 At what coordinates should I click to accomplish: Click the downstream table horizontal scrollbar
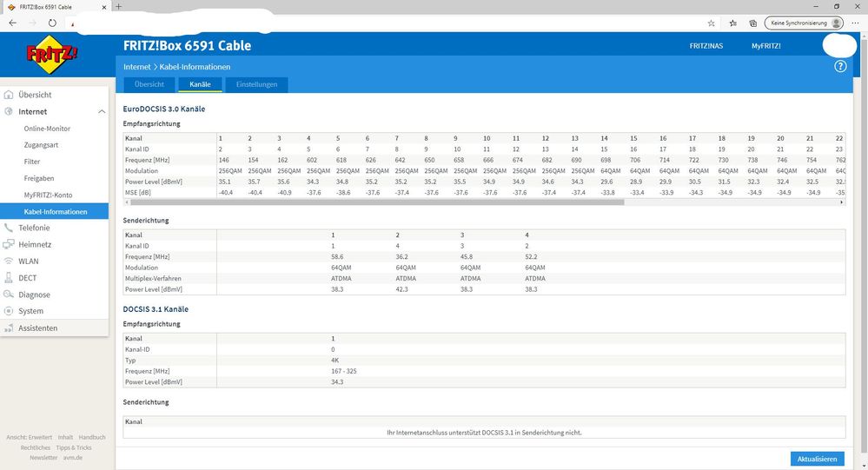(x=377, y=202)
